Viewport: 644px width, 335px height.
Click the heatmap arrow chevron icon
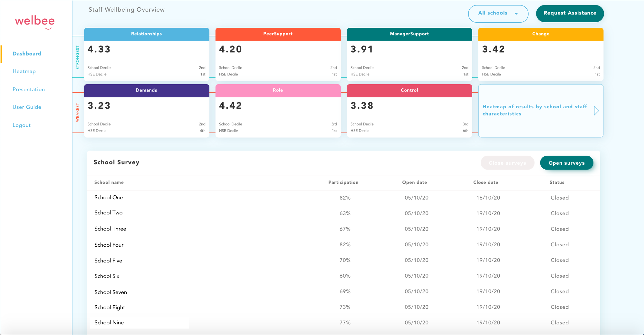(x=596, y=111)
